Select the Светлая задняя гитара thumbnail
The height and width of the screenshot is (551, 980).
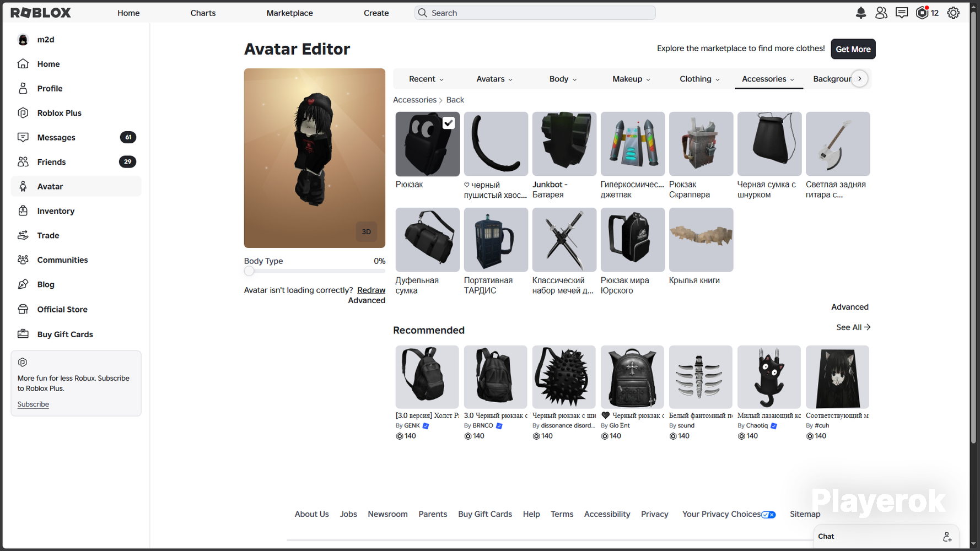click(x=838, y=144)
